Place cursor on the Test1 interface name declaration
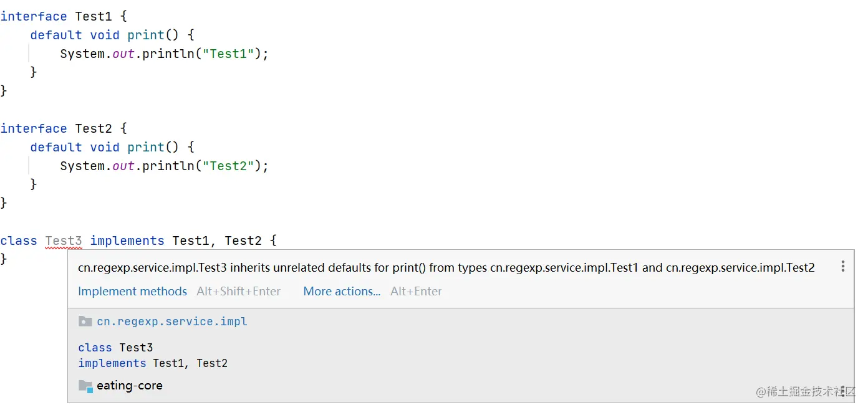This screenshot has width=868, height=410. tap(94, 16)
